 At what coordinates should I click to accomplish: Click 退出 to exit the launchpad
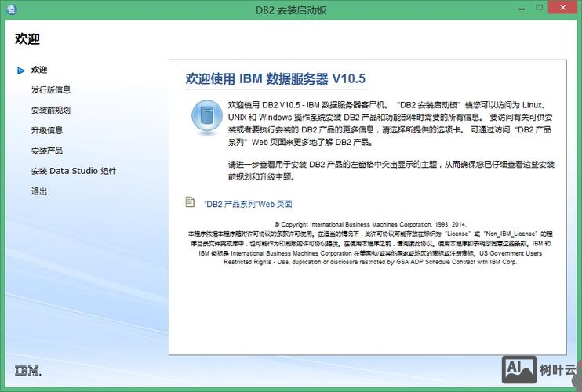click(39, 191)
